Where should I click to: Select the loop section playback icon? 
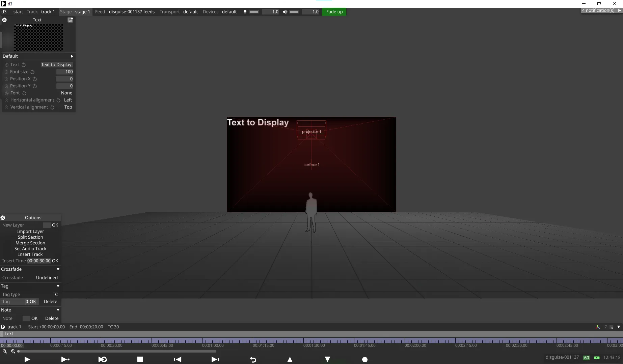103,360
